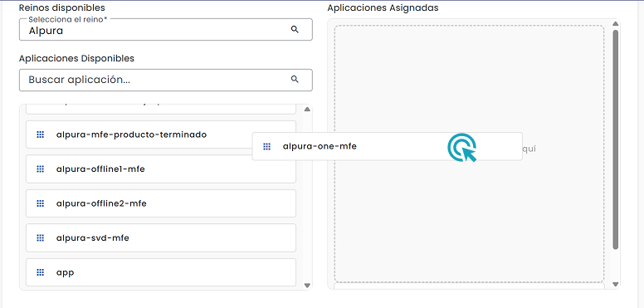The image size is (644, 308).
Task: Click the alpura-one-mfe dragged card label
Action: click(x=320, y=146)
